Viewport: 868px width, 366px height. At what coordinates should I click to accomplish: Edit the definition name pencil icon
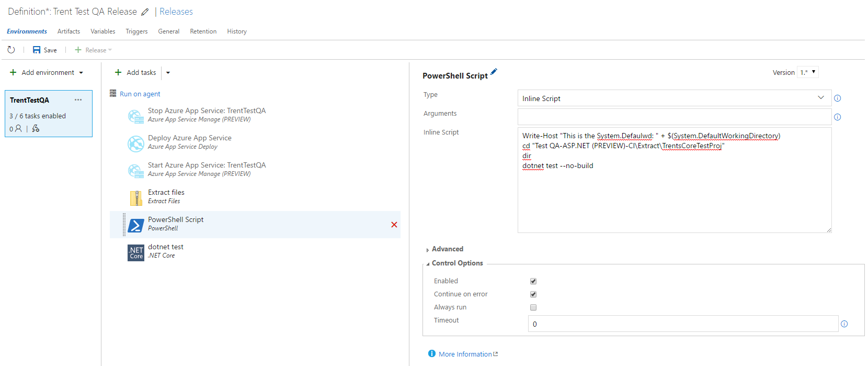(x=145, y=12)
